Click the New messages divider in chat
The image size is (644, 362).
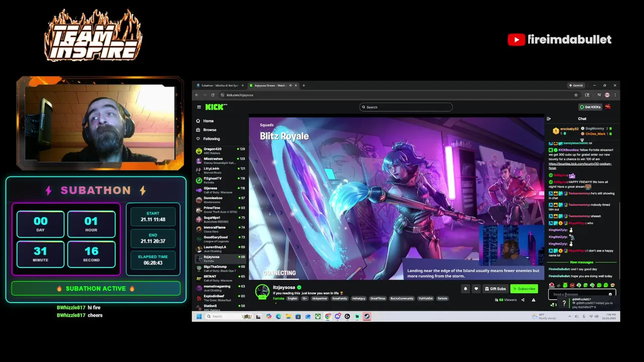tap(582, 262)
